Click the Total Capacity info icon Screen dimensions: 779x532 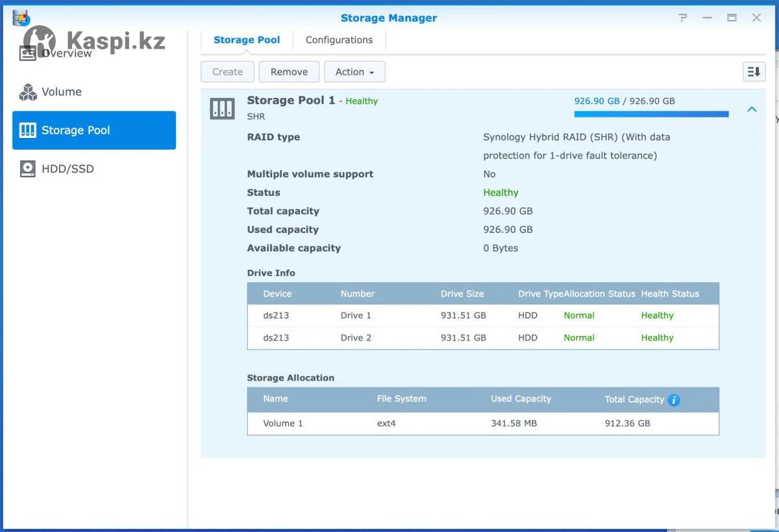[x=674, y=400]
